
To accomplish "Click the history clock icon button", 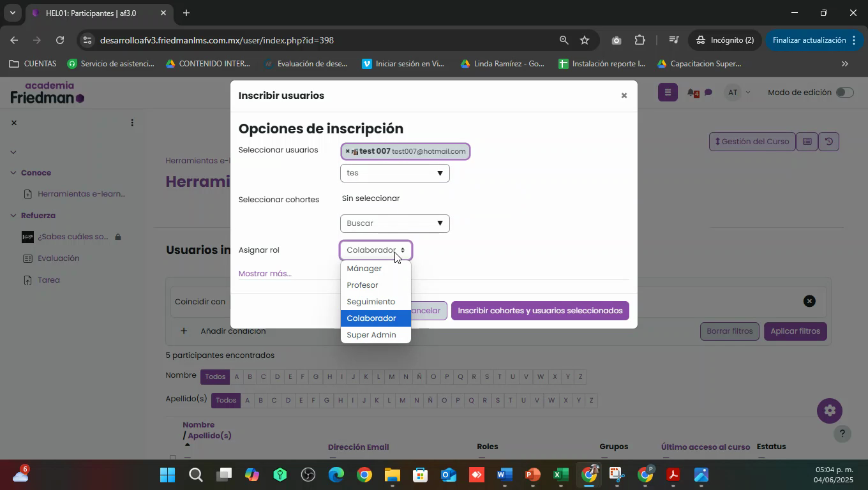I will tap(828, 142).
